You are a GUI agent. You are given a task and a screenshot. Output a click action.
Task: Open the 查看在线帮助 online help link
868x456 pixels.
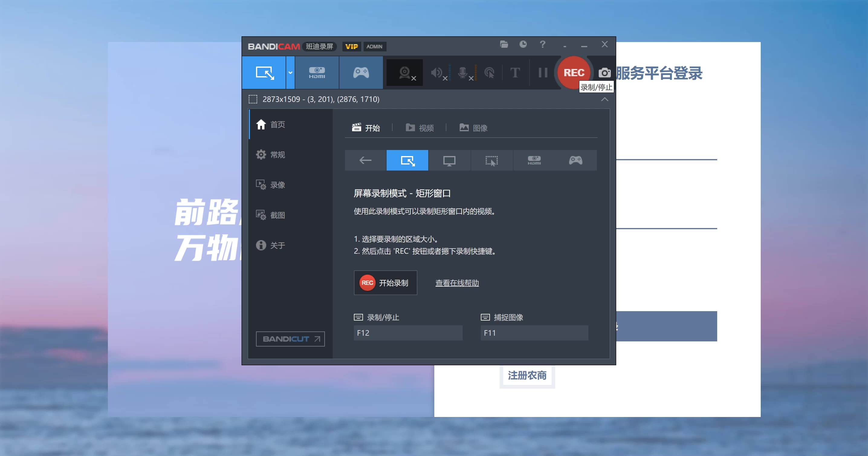pyautogui.click(x=457, y=283)
